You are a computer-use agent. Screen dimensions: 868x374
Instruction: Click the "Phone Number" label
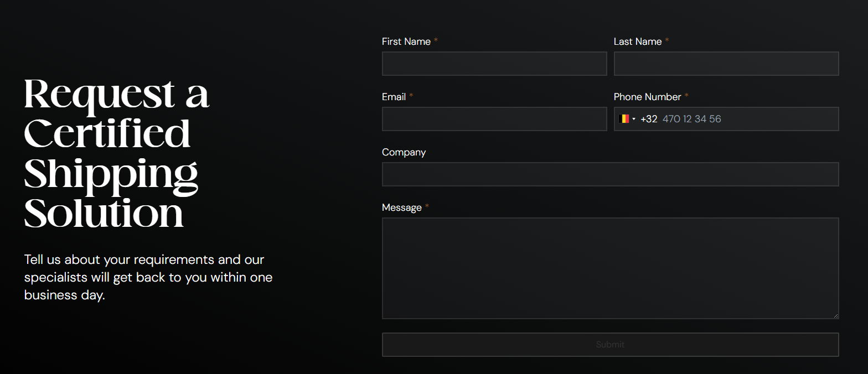[x=648, y=97]
